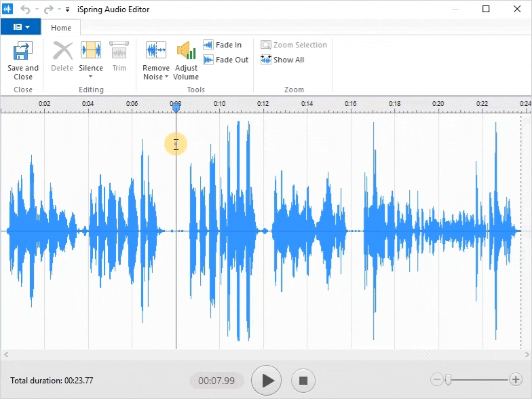Click the Adjust Volume icon
Screen dimensions: 532x399
click(186, 52)
